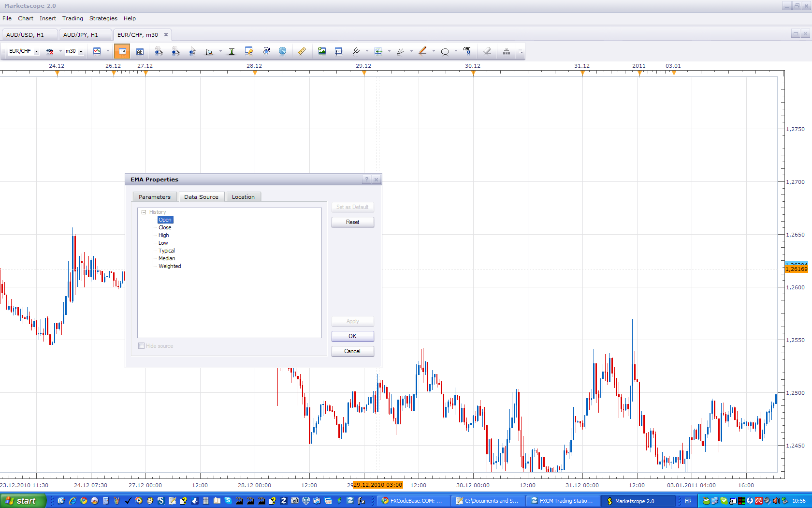The height and width of the screenshot is (508, 812).
Task: Select the ellipse drawing tool
Action: coord(445,51)
